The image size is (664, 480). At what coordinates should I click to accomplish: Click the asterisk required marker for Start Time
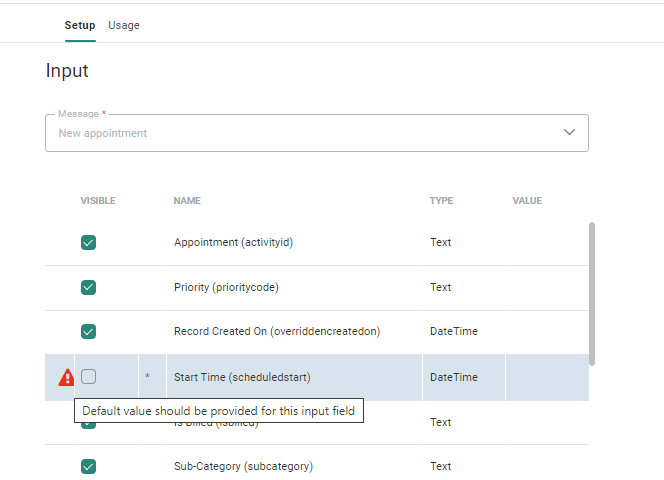pyautogui.click(x=148, y=377)
